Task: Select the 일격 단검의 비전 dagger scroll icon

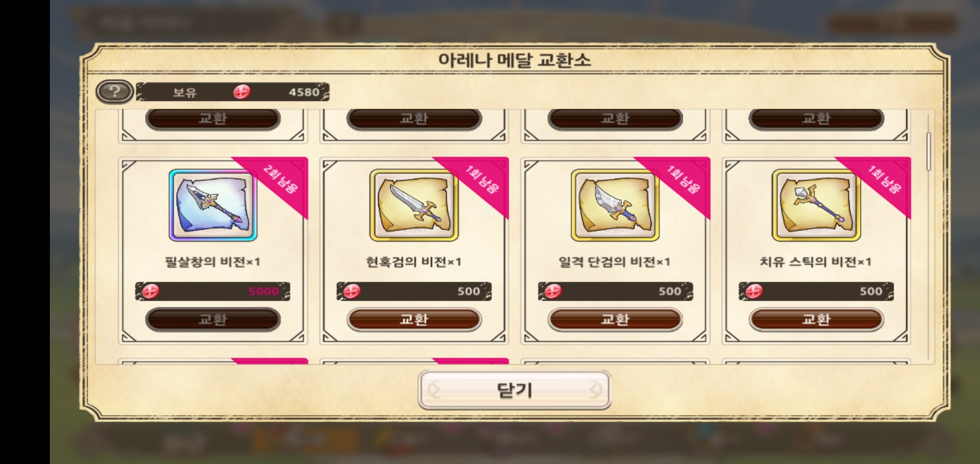Action: [x=615, y=205]
